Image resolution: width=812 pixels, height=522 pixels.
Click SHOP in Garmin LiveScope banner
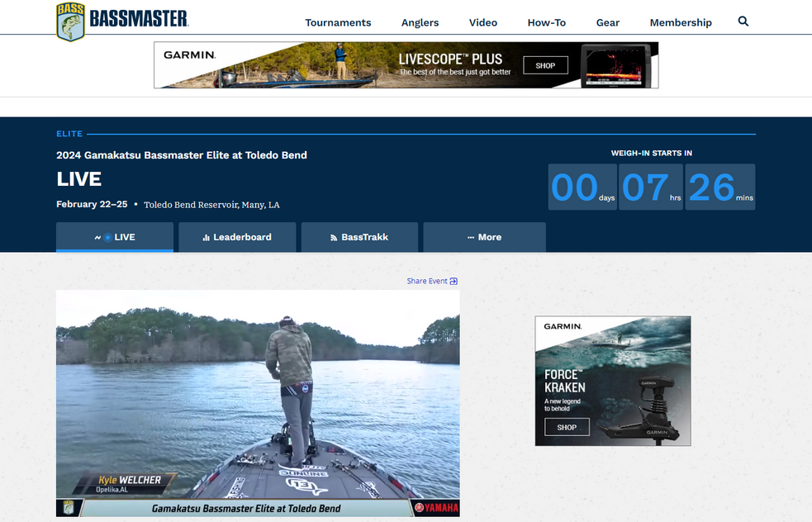click(x=545, y=66)
